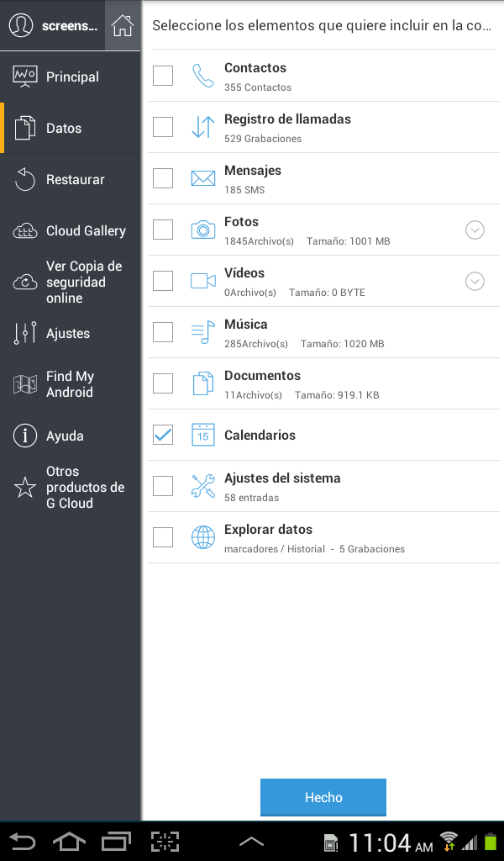Click the Cloud Gallery cloud icon
This screenshot has width=504, height=861.
click(24, 230)
